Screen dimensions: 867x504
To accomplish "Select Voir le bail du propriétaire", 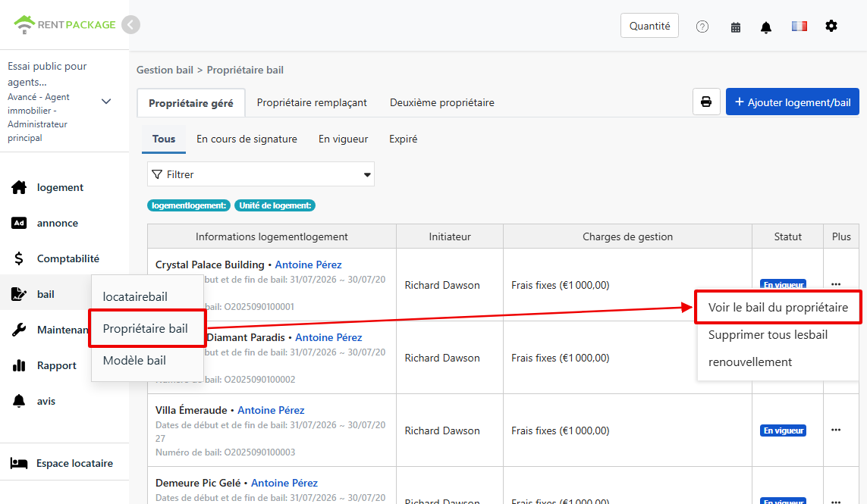I will pyautogui.click(x=778, y=307).
